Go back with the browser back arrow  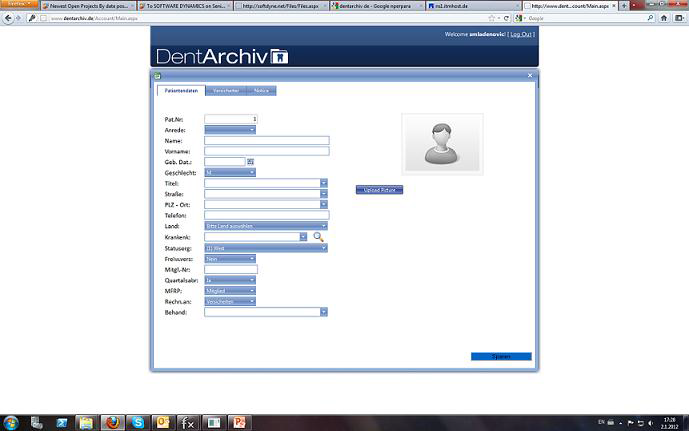click(8, 18)
